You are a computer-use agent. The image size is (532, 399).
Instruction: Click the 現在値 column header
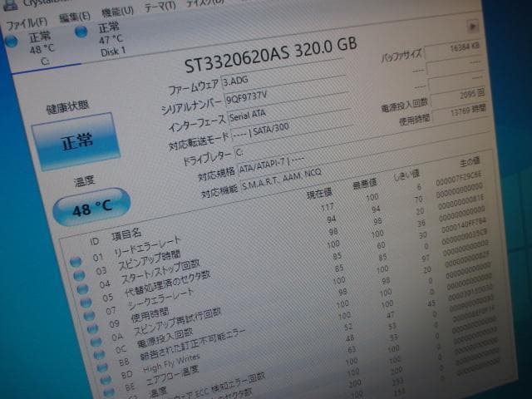tap(319, 194)
